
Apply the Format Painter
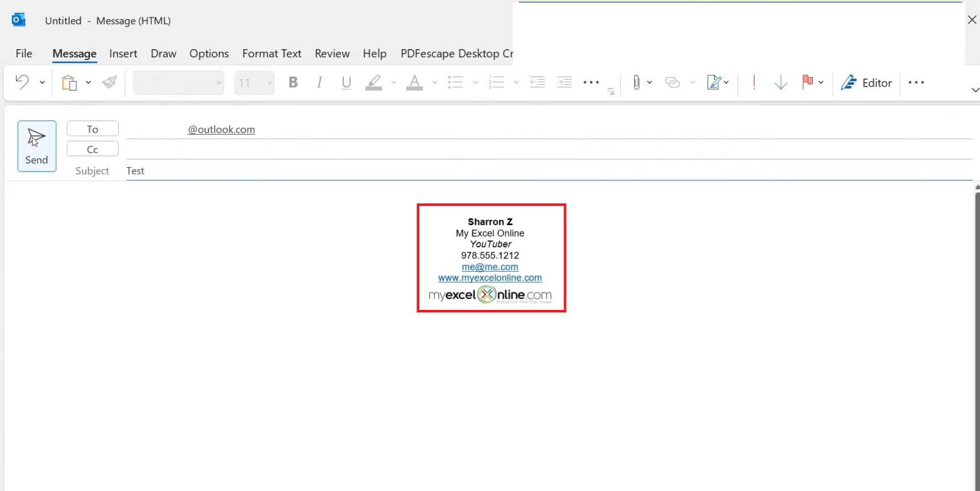[108, 82]
